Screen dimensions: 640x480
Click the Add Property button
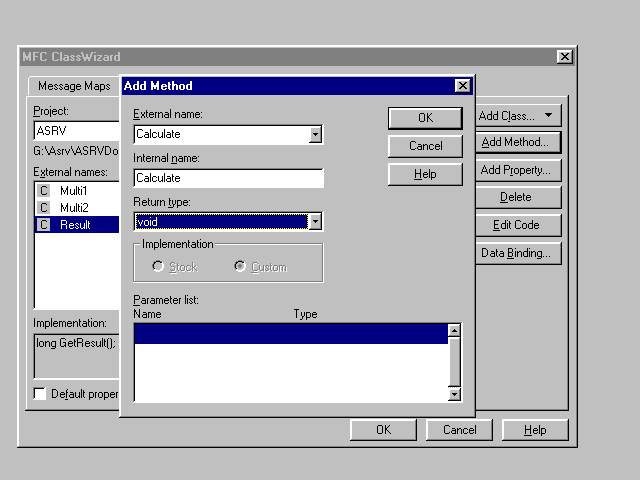(x=518, y=170)
